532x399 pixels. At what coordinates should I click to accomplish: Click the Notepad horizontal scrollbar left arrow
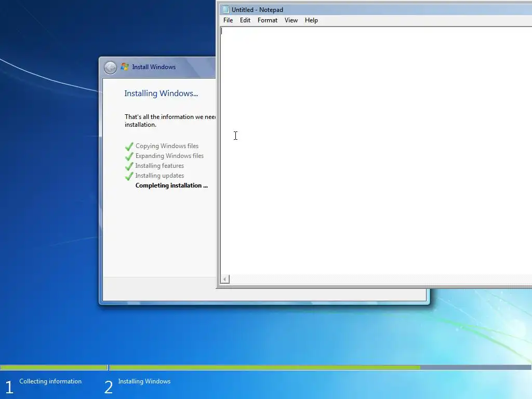tap(224, 279)
